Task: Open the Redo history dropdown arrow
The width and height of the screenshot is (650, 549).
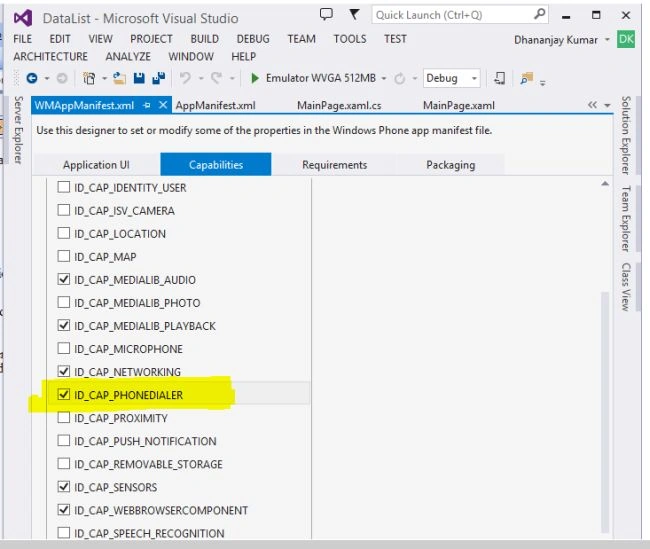Action: 232,78
